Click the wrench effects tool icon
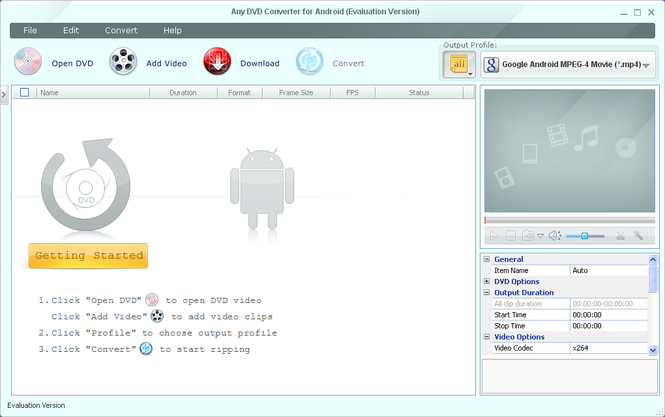 coord(638,235)
